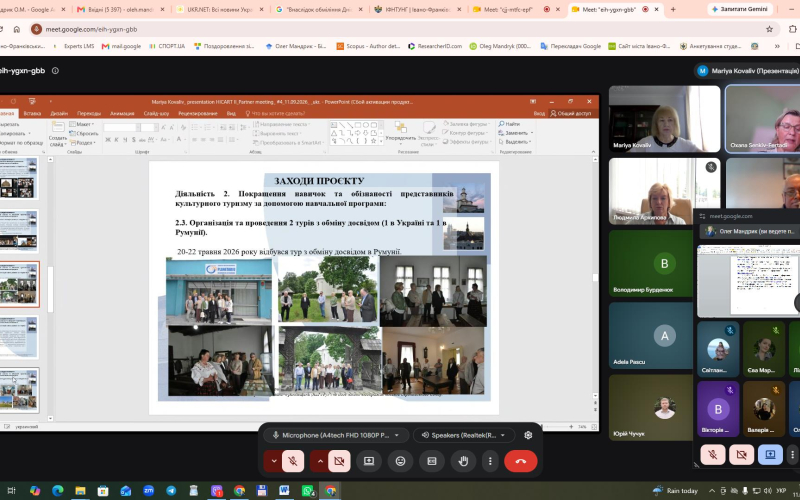Open the Rain today weather widget
This screenshot has height=500, width=800.
click(x=676, y=491)
